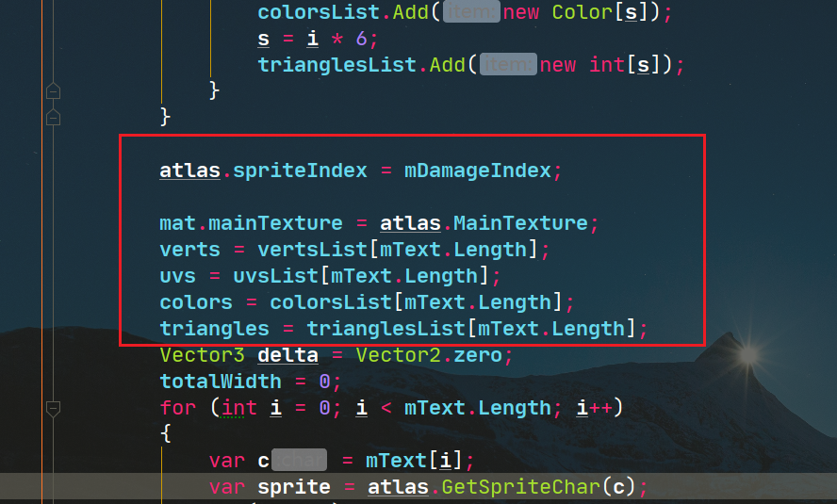Click the for keyword
Image resolution: width=837 pixels, height=504 pixels.
tap(178, 408)
